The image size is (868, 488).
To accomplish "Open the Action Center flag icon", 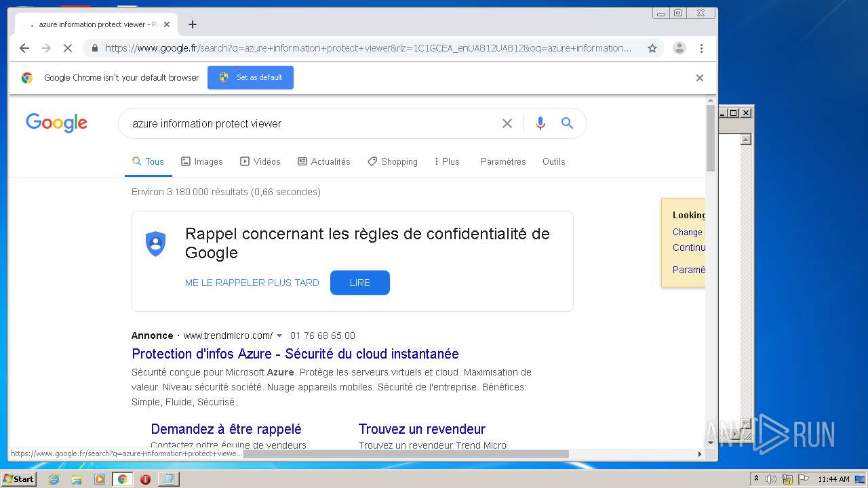I will coord(804,479).
